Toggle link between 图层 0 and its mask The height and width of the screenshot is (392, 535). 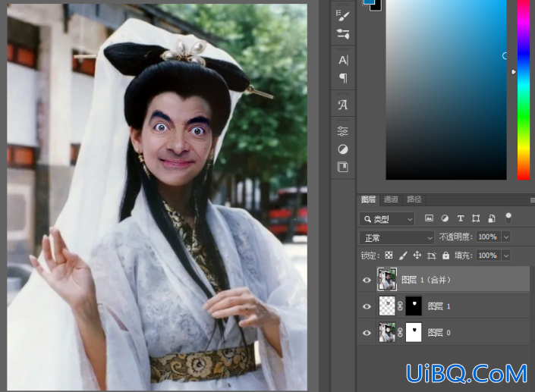tap(400, 332)
